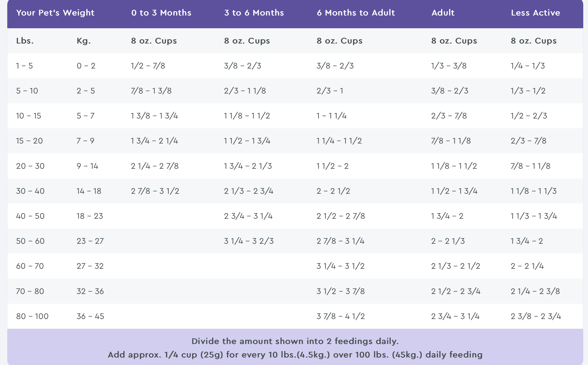
Task: Select the "3 1/4 – 3 2/3" cell
Action: 249,241
